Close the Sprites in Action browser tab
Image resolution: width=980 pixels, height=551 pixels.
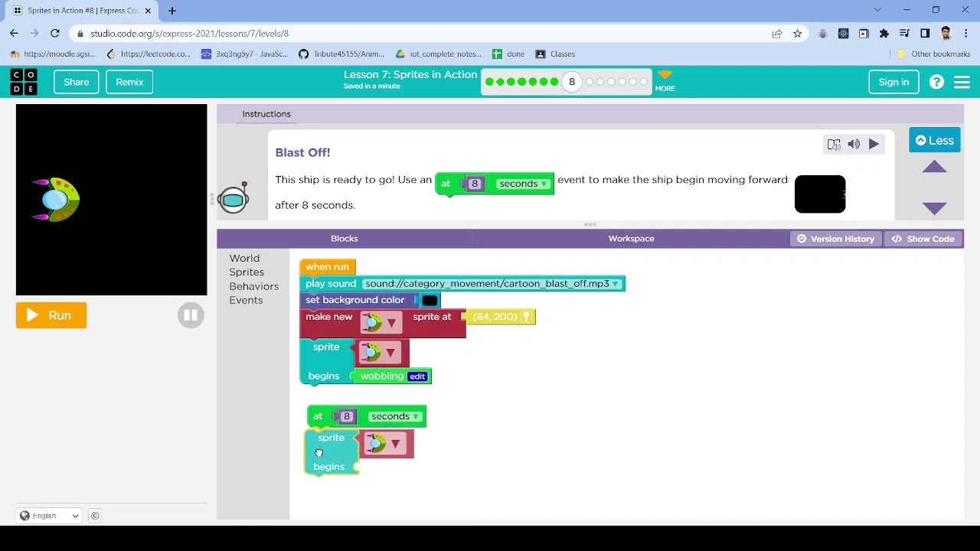point(148,11)
